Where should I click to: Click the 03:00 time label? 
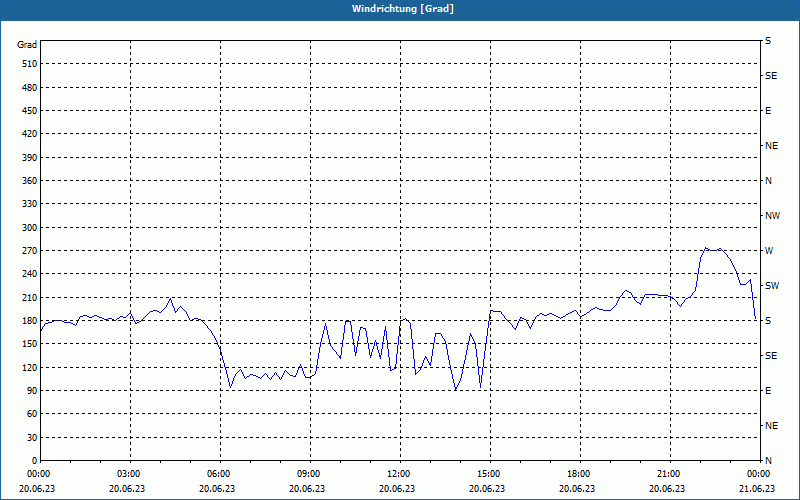pos(128,474)
